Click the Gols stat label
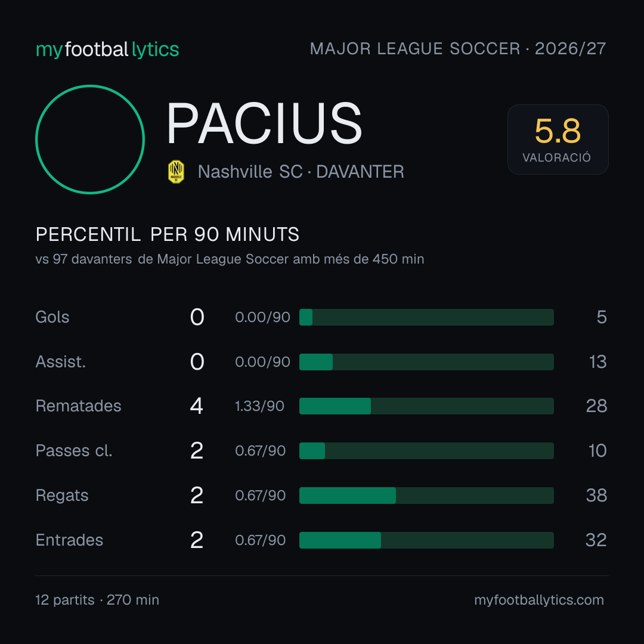This screenshot has width=644, height=644. (52, 317)
